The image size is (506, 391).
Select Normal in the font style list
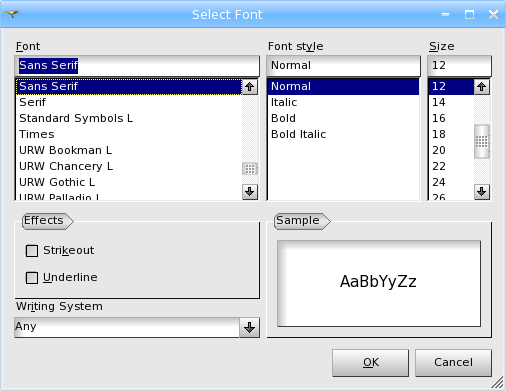pos(343,87)
